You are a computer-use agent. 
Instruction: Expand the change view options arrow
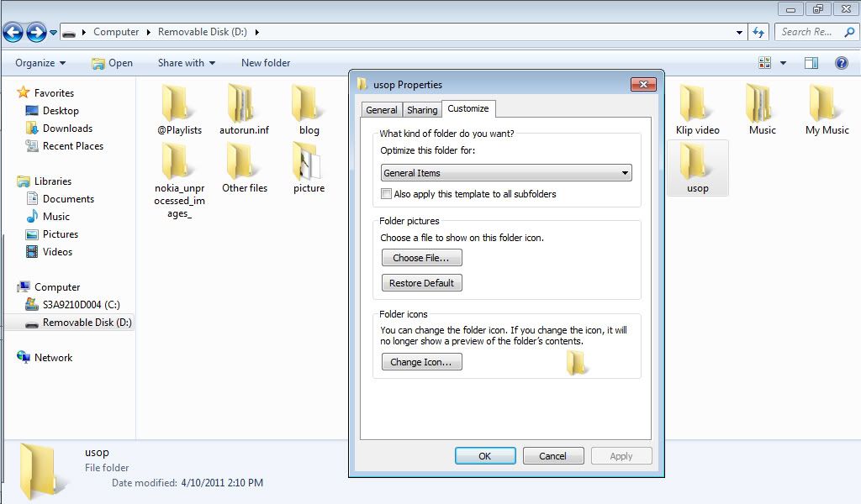783,63
